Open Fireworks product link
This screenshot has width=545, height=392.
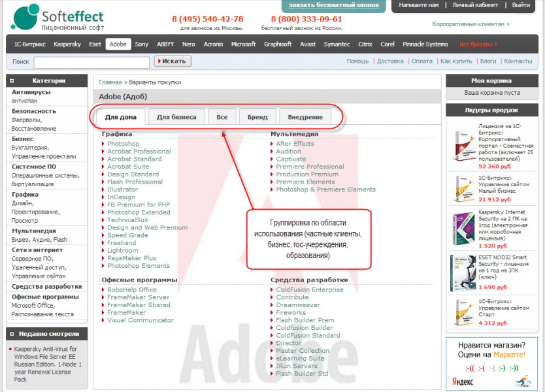coord(291,312)
